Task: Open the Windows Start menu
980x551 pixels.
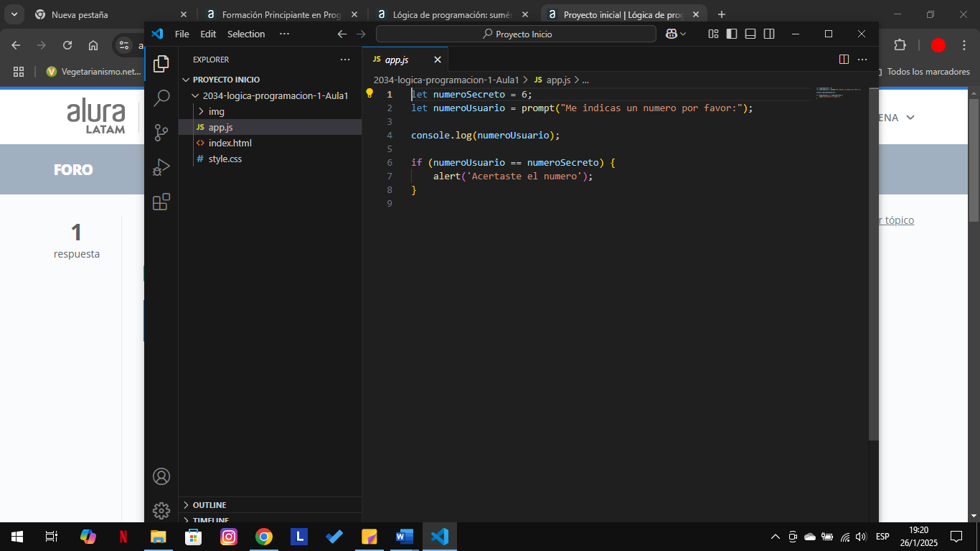Action: pyautogui.click(x=17, y=537)
